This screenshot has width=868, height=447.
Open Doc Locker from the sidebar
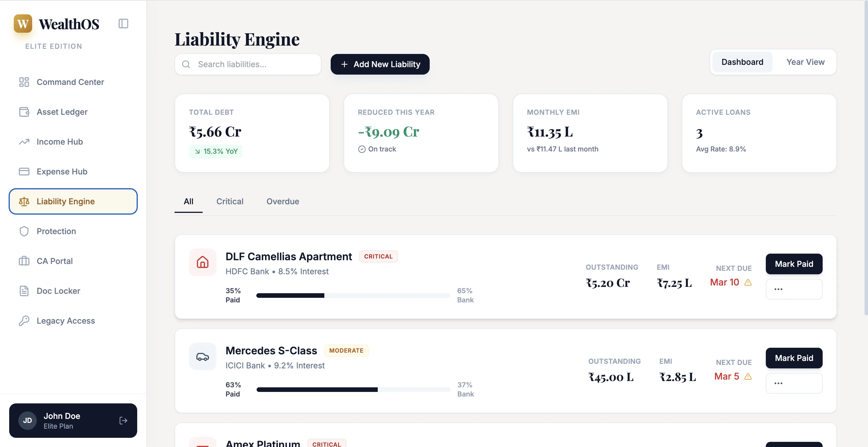point(73,291)
